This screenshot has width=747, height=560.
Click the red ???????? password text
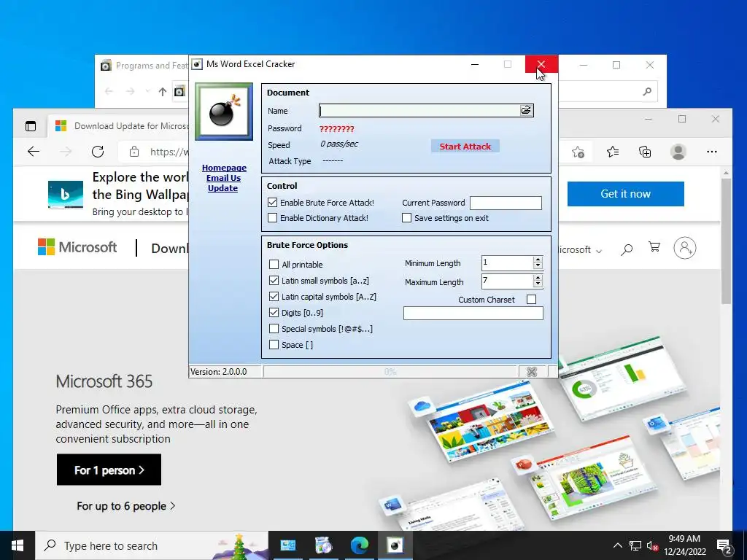337,128
